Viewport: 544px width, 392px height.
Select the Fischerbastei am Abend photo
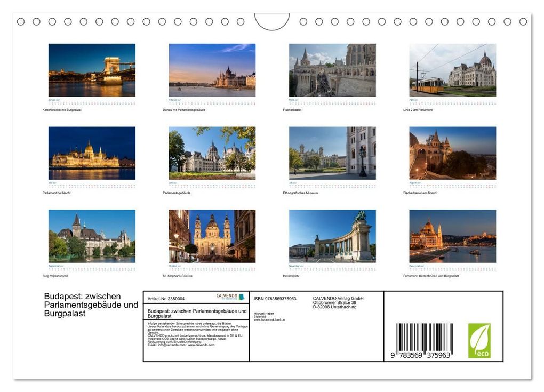[453, 153]
